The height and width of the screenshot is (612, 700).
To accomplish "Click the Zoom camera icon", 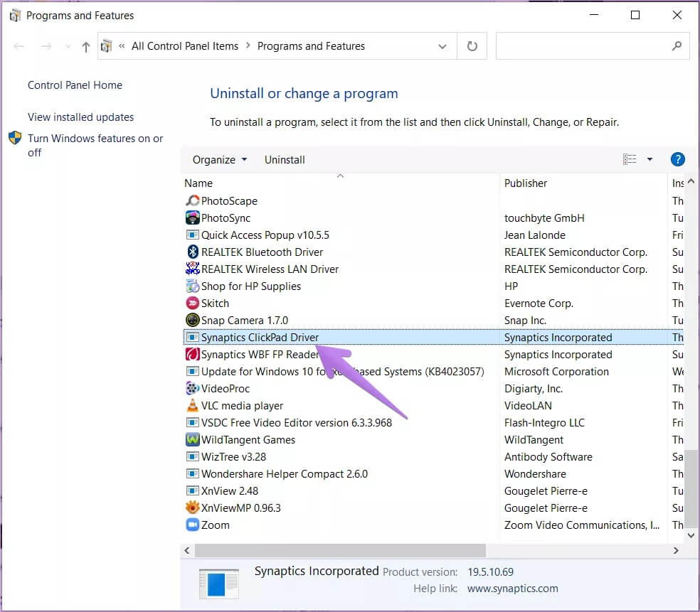I will pyautogui.click(x=192, y=525).
